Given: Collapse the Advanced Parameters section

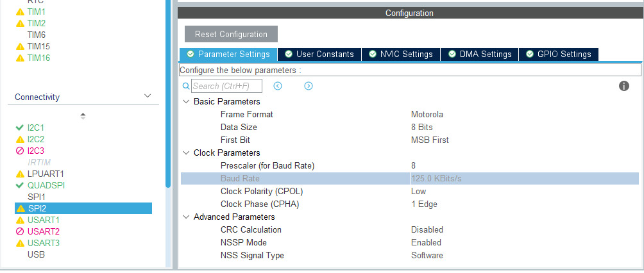Looking at the screenshot, I should (x=186, y=217).
